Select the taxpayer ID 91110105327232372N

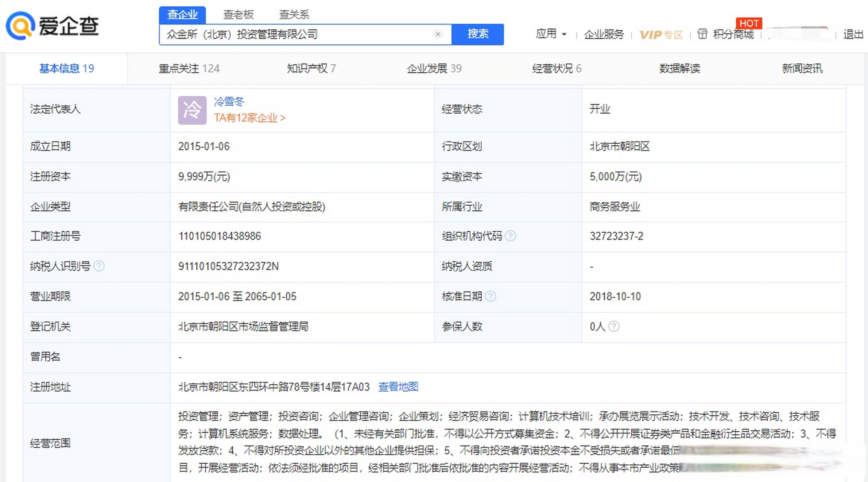pyautogui.click(x=228, y=266)
